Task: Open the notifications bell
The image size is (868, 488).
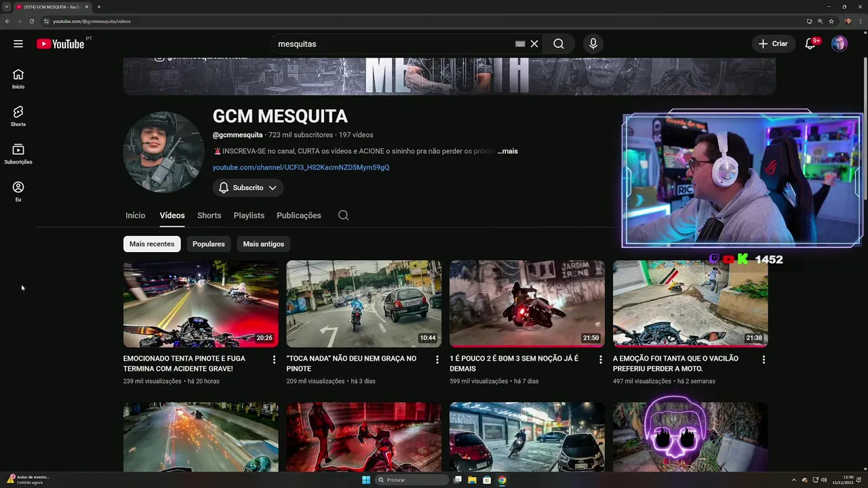Action: (x=810, y=43)
